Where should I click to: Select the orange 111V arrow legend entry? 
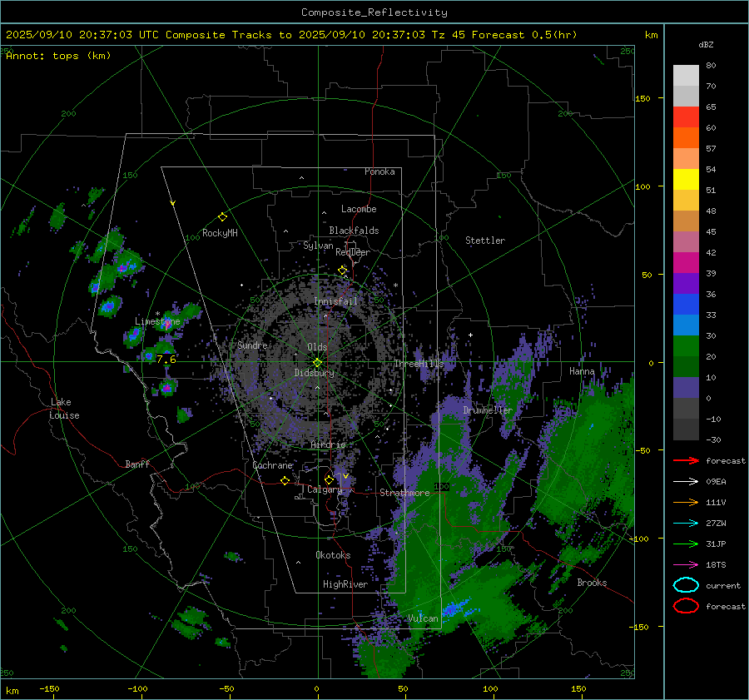(686, 502)
